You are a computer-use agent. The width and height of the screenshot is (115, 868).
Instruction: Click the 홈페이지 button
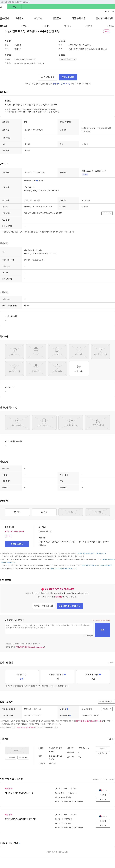(x=103, y=748)
